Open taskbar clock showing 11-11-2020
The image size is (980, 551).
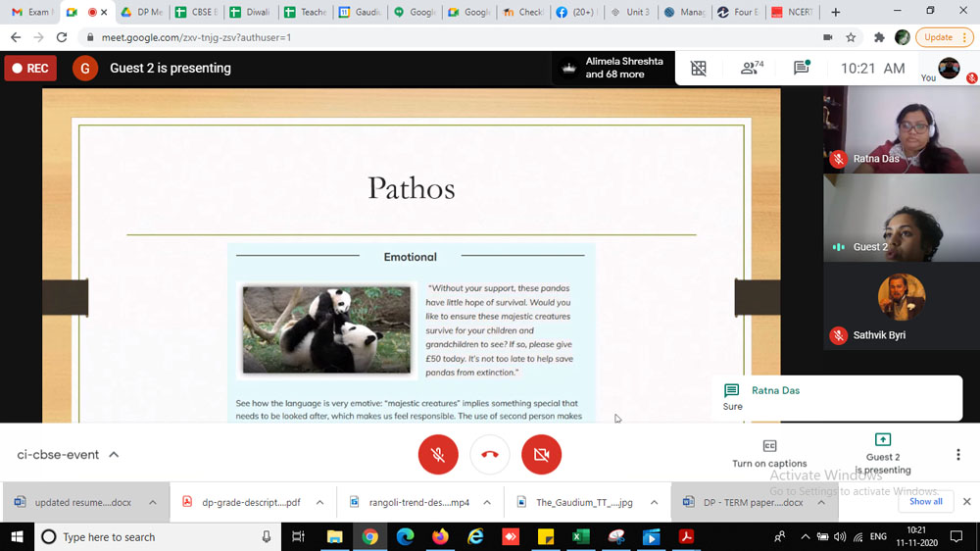(x=916, y=536)
